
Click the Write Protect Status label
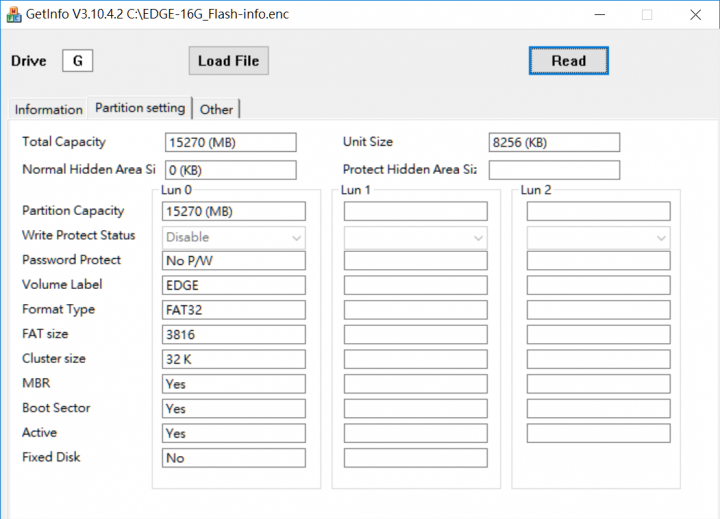tap(79, 235)
